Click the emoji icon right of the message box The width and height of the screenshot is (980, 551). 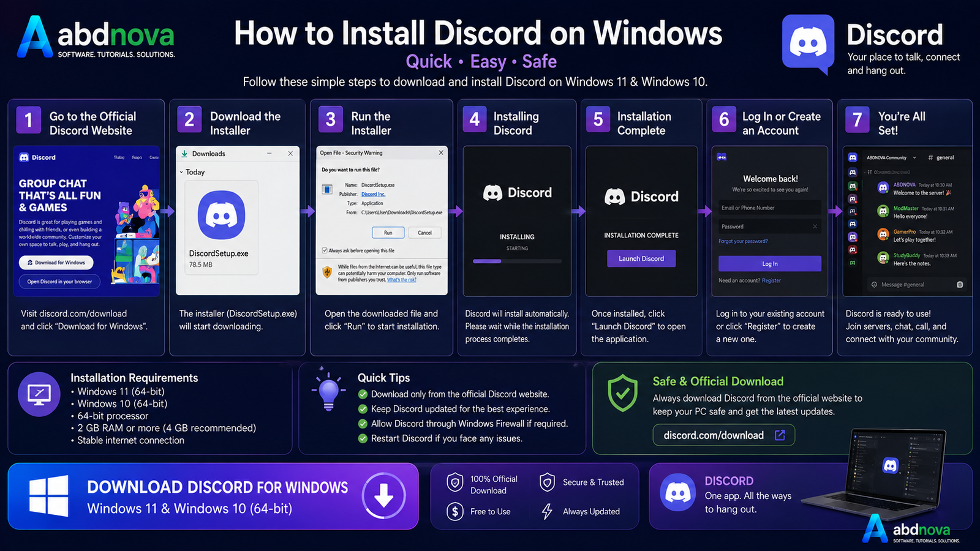pos(960,285)
